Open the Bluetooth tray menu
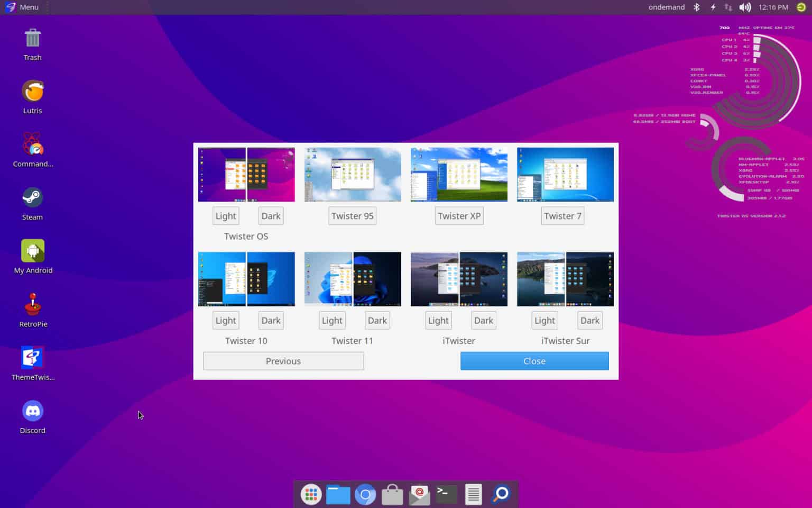Image resolution: width=812 pixels, height=508 pixels. point(696,7)
